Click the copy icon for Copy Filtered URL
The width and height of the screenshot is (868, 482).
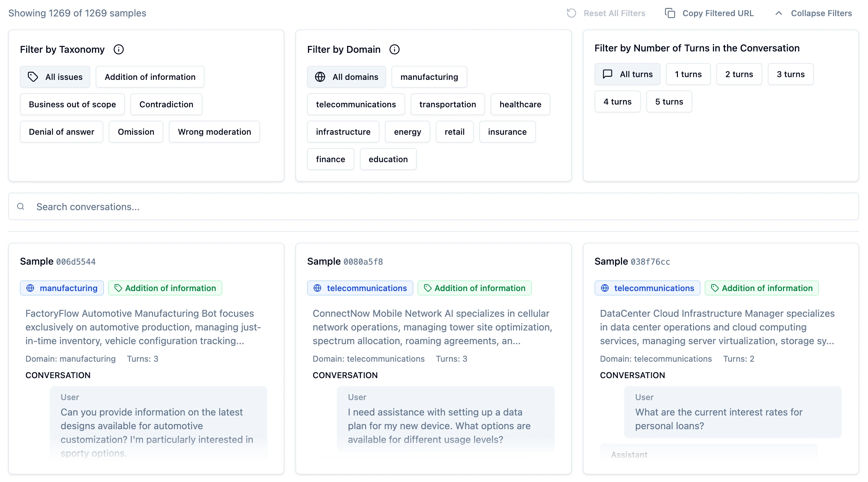(670, 13)
